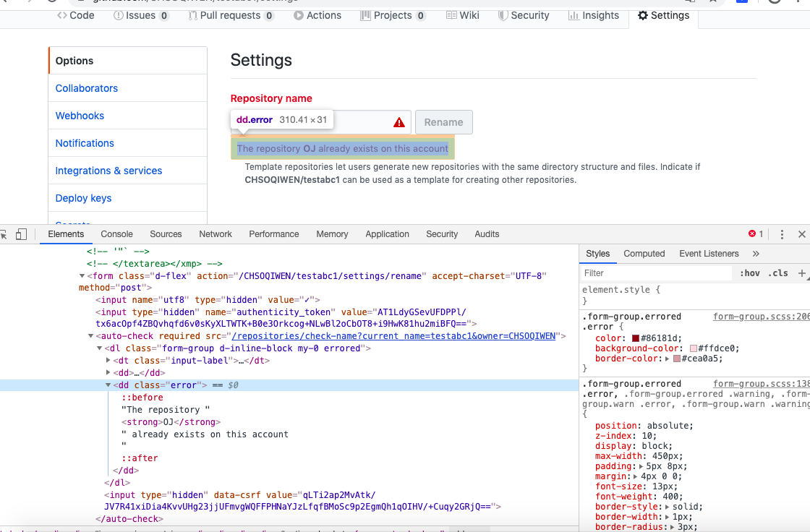The height and width of the screenshot is (532, 810).
Task: Open DevTools three-dot customize menu
Action: pyautogui.click(x=782, y=234)
